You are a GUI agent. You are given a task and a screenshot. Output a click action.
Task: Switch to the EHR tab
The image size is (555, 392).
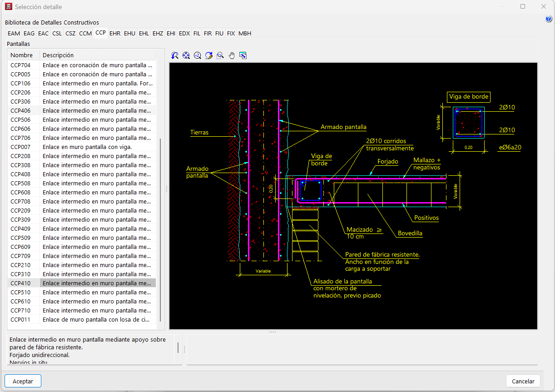click(115, 33)
